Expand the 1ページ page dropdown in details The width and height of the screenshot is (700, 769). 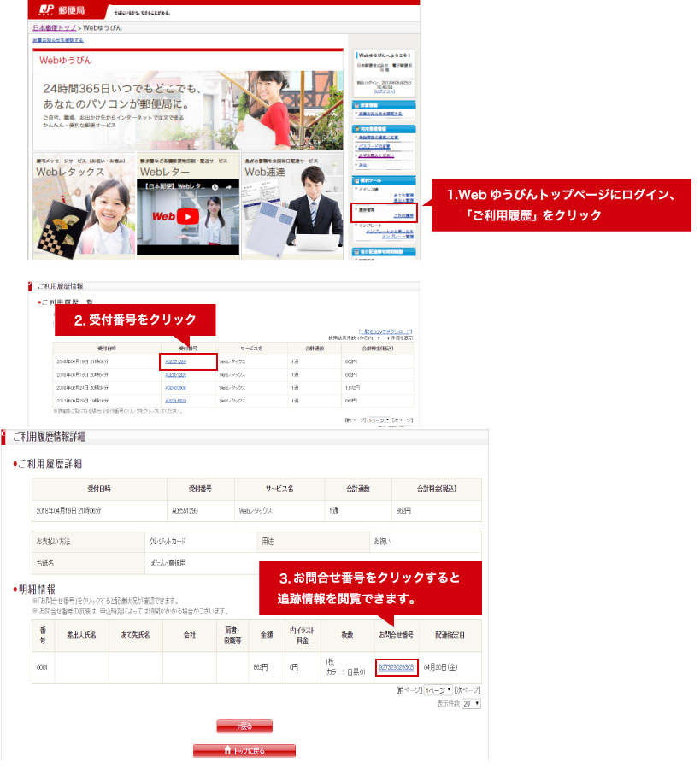pyautogui.click(x=438, y=690)
